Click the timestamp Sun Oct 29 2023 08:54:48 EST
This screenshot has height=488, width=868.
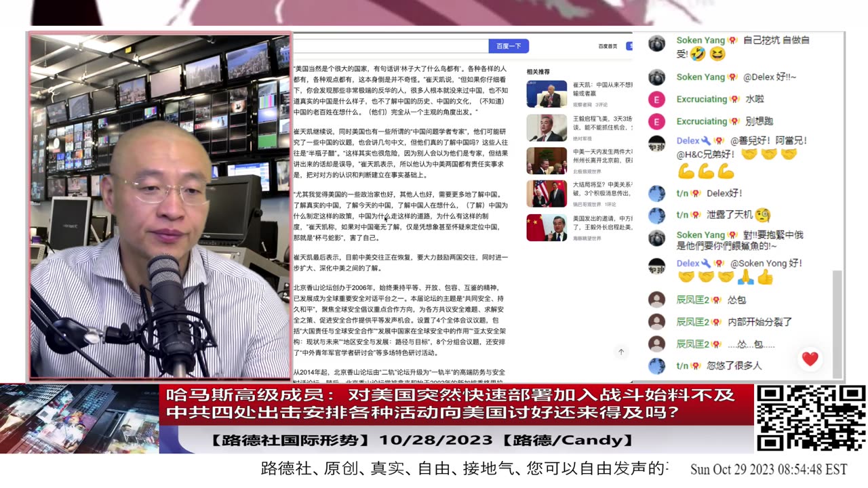(x=769, y=470)
